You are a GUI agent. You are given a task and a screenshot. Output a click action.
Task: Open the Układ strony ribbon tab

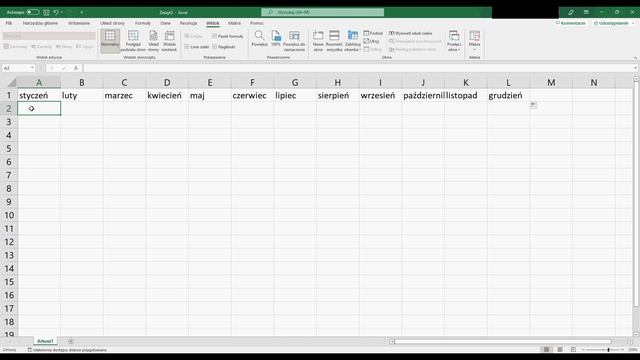112,23
